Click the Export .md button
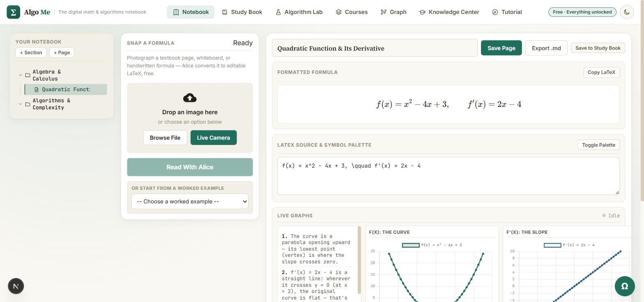 pyautogui.click(x=546, y=48)
